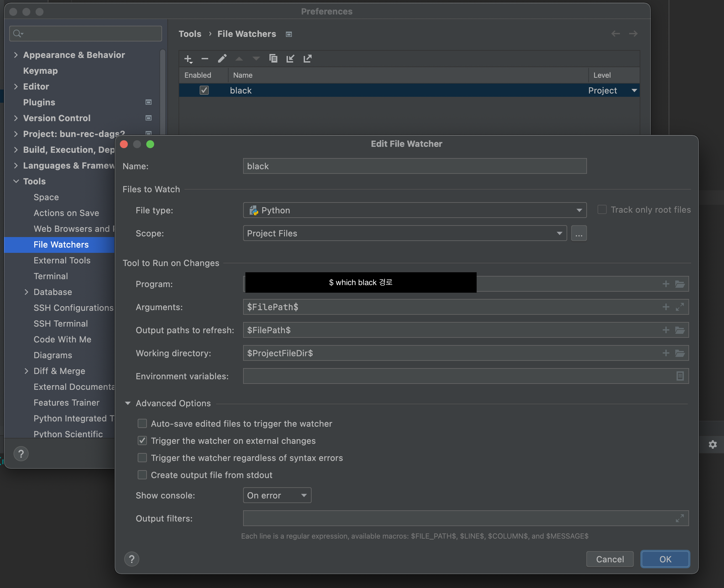Click the remove watcher minus icon
The width and height of the screenshot is (724, 588).
(x=205, y=59)
